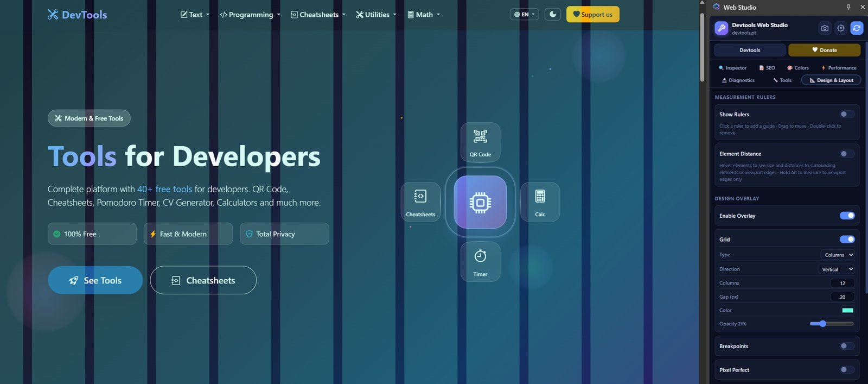
Task: Click the purple wrench logo in Web Studio
Action: [722, 28]
